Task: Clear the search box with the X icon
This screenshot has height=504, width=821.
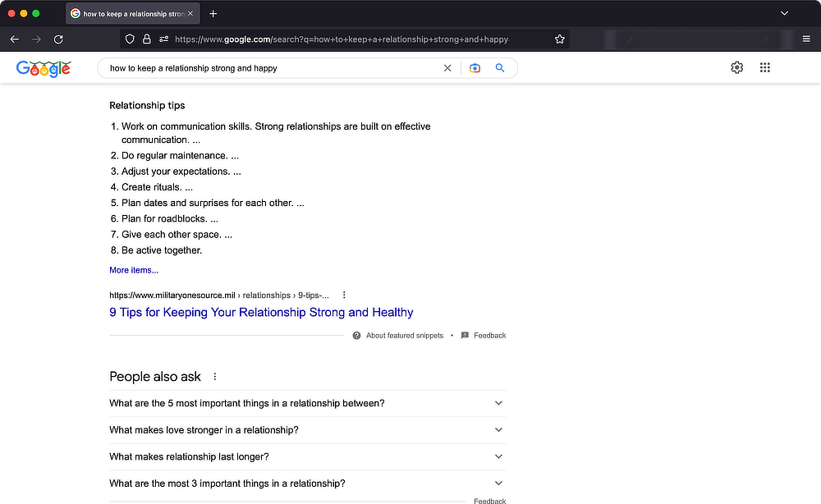Action: pos(447,68)
